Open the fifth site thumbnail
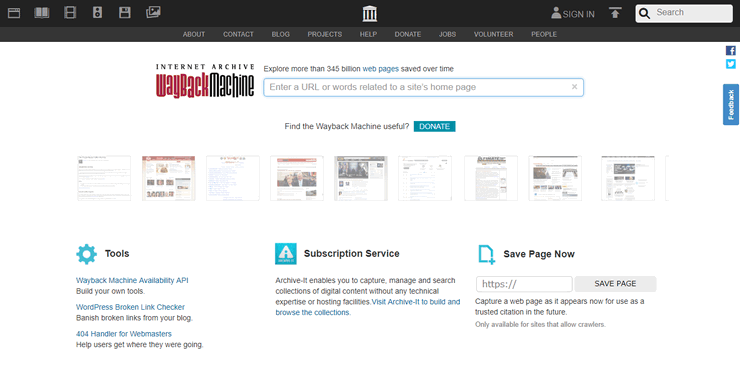The height and width of the screenshot is (365, 740). pyautogui.click(x=361, y=178)
